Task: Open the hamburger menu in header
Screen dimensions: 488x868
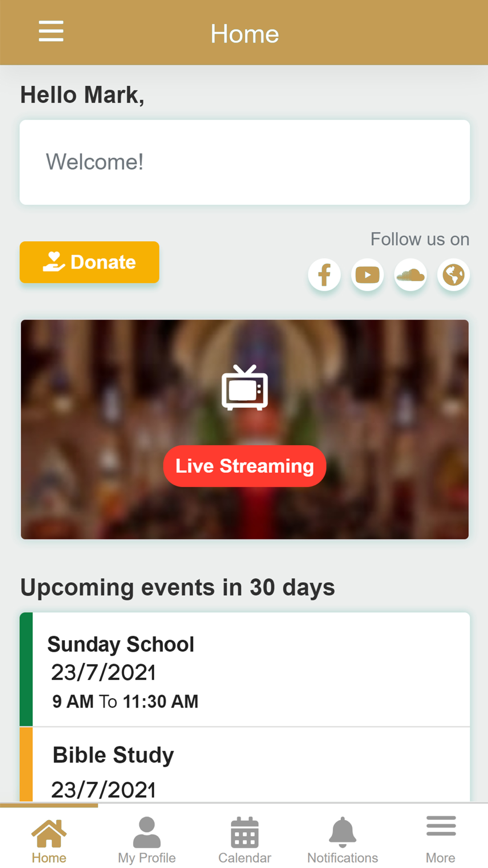Action: coord(51,31)
